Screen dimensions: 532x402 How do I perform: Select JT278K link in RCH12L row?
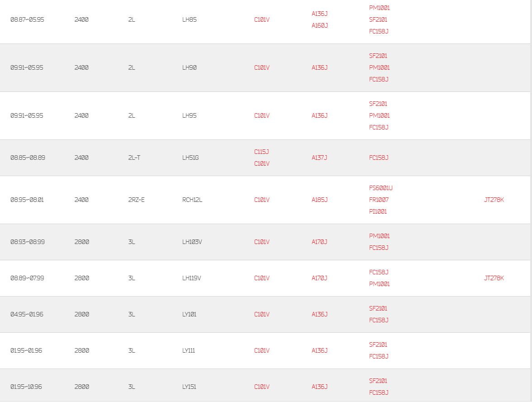tap(494, 200)
